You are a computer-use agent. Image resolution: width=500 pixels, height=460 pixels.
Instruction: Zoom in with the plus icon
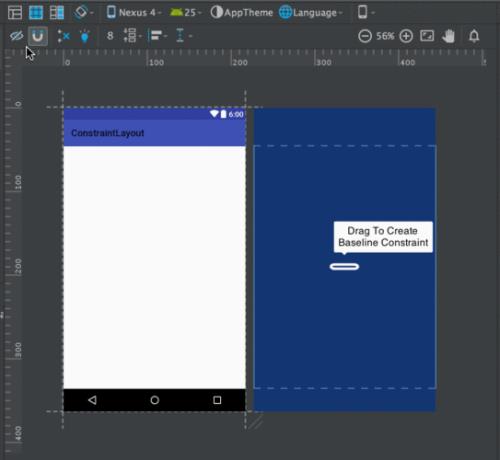[406, 36]
